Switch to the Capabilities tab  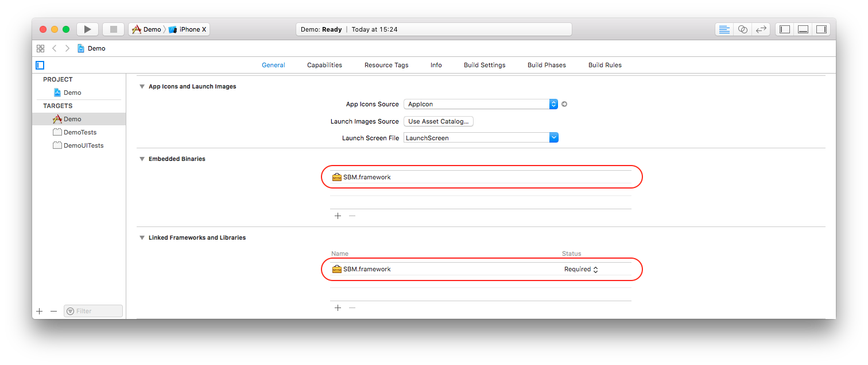[x=324, y=65]
